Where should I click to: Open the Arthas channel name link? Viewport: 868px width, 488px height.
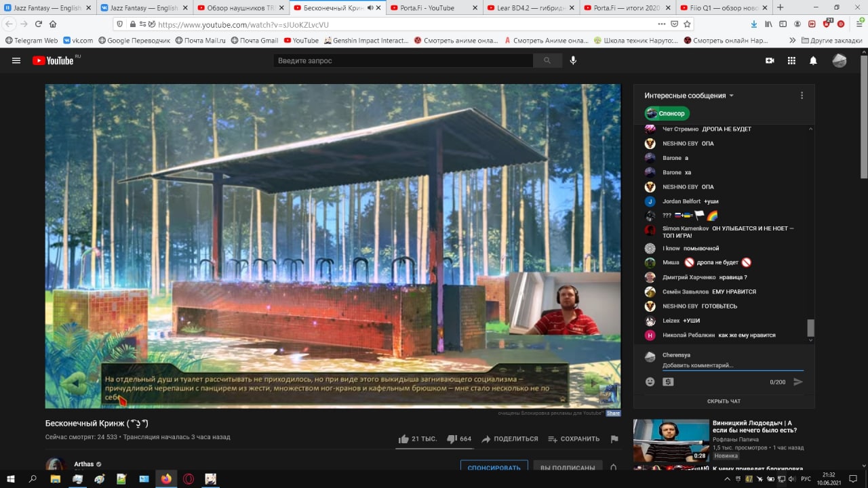pos(84,464)
